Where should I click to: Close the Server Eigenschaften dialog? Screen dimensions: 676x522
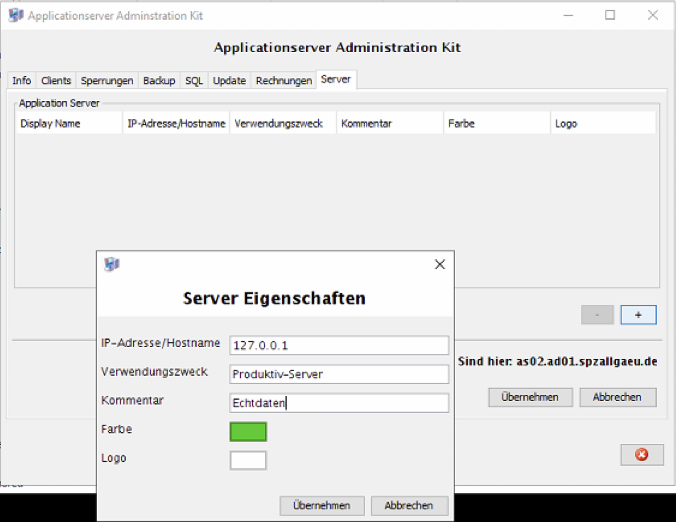coord(440,264)
